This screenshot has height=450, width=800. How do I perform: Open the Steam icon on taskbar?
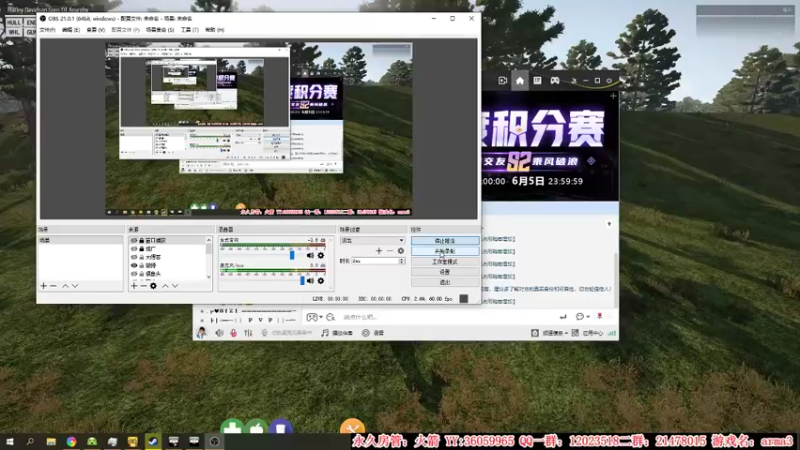[153, 441]
